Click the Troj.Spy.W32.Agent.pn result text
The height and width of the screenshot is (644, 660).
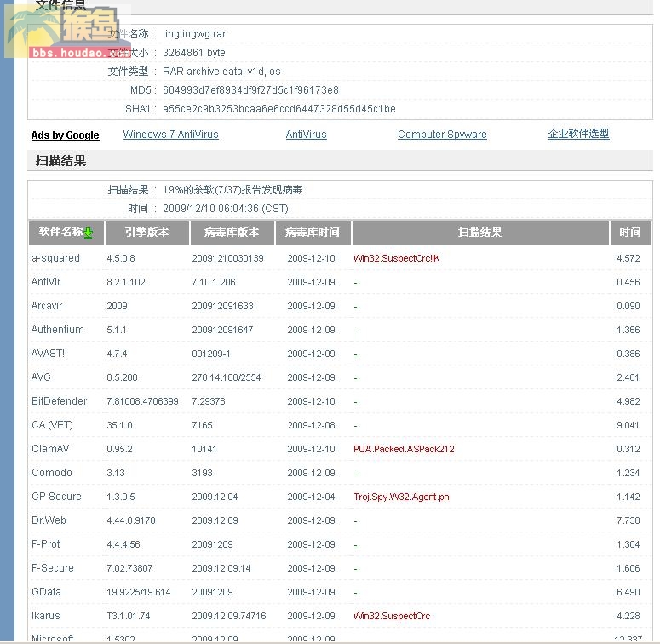pos(401,497)
